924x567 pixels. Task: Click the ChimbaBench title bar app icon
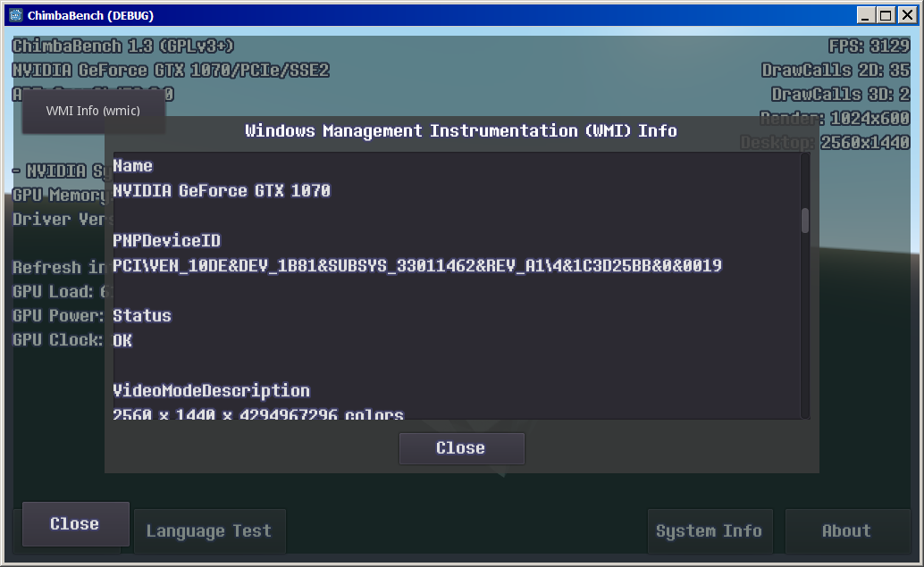click(16, 15)
